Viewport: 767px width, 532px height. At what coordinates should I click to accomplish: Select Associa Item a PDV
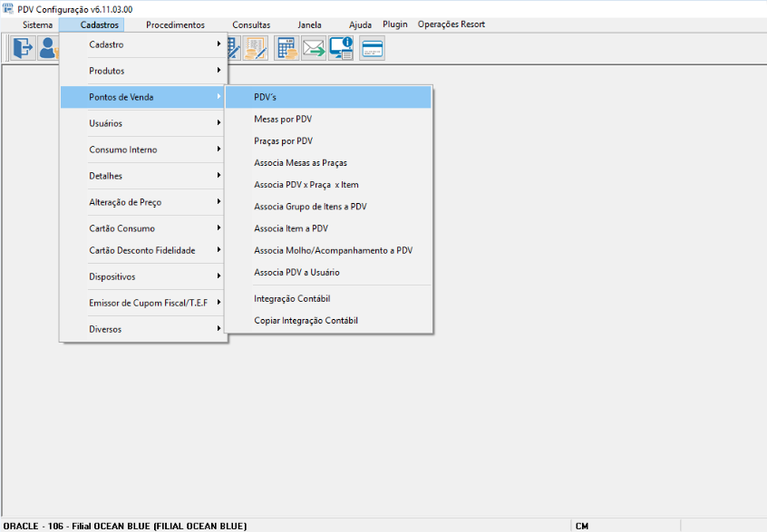[328, 228]
